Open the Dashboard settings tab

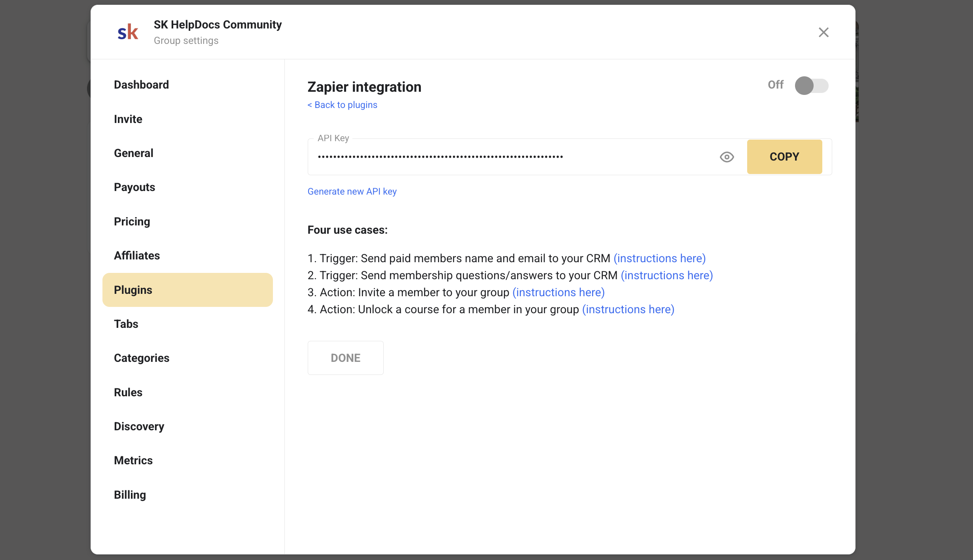pos(141,85)
